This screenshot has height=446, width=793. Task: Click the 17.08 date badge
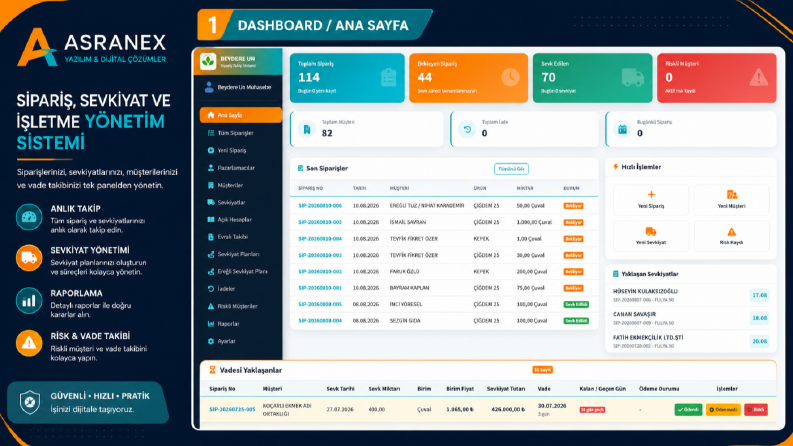point(759,295)
